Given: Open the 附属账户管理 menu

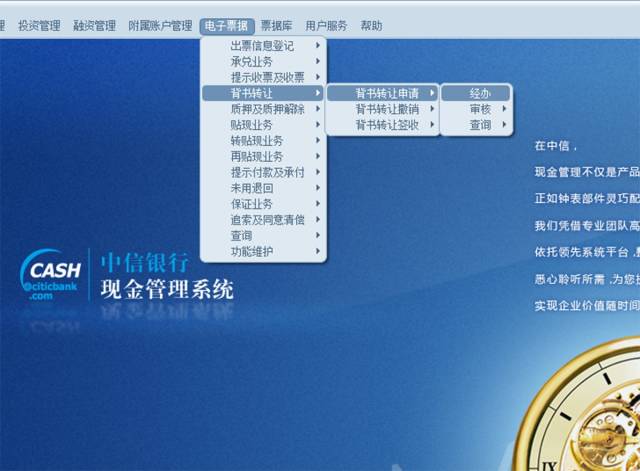Looking at the screenshot, I should 160,26.
